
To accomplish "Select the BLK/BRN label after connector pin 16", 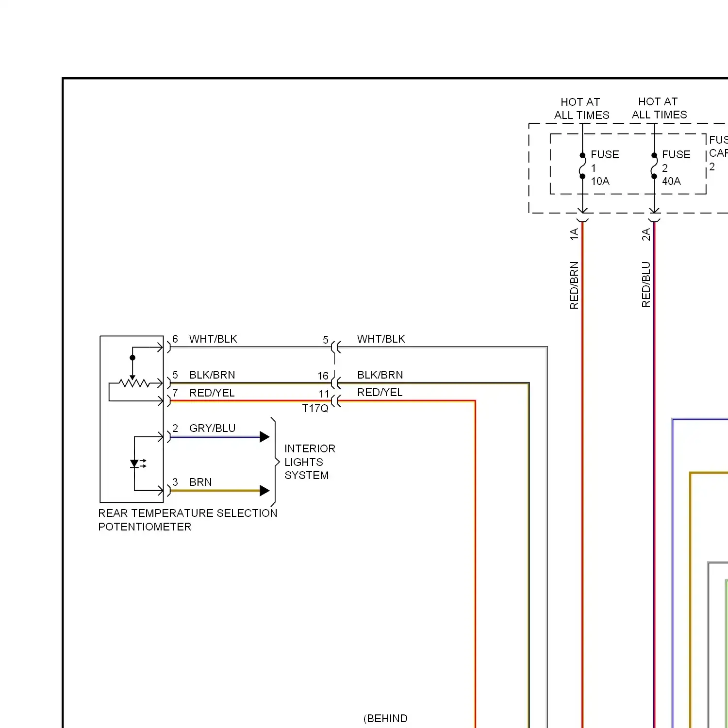I will [x=380, y=375].
